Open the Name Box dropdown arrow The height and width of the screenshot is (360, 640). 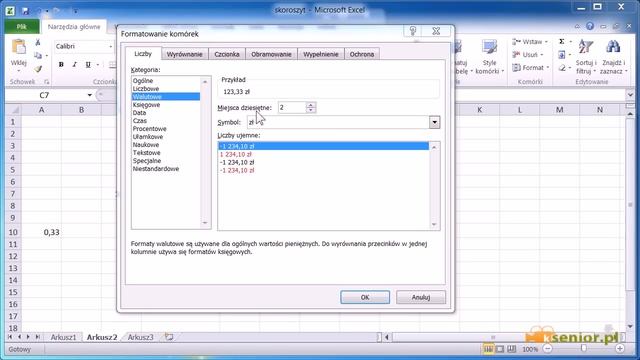[89, 95]
